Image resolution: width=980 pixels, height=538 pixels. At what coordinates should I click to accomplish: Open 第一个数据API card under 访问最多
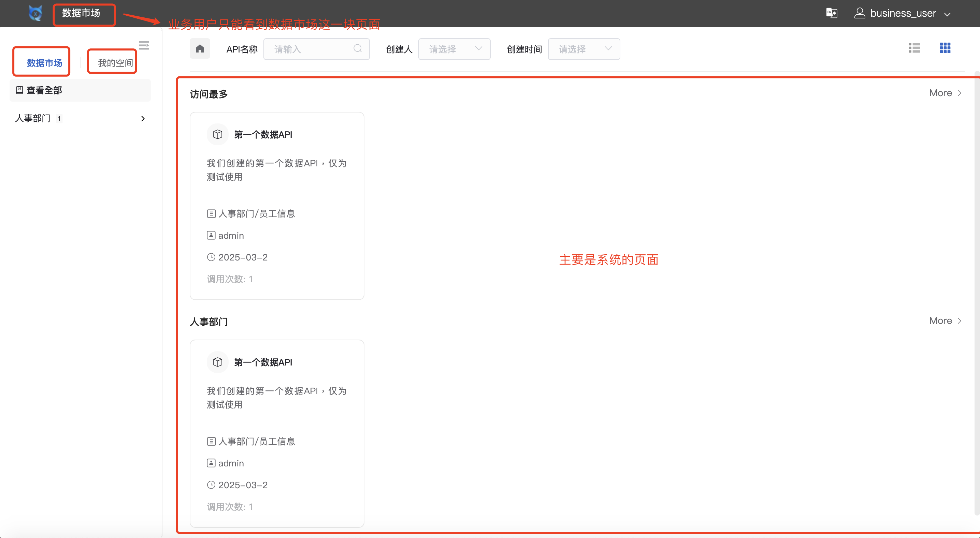click(277, 206)
